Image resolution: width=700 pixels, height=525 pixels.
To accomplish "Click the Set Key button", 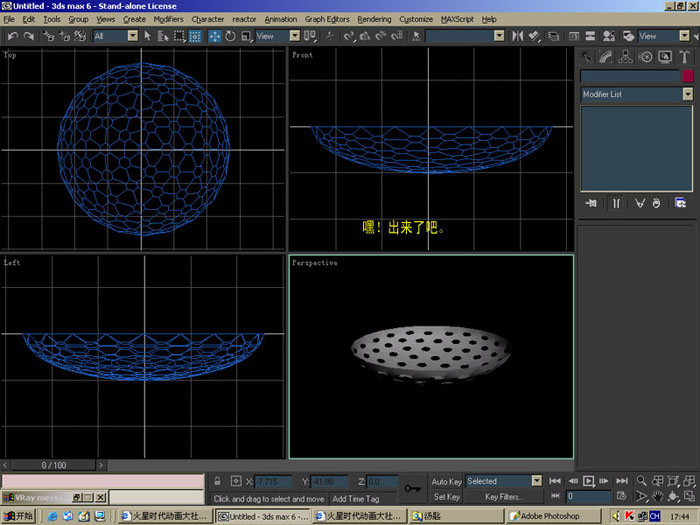I will point(446,496).
